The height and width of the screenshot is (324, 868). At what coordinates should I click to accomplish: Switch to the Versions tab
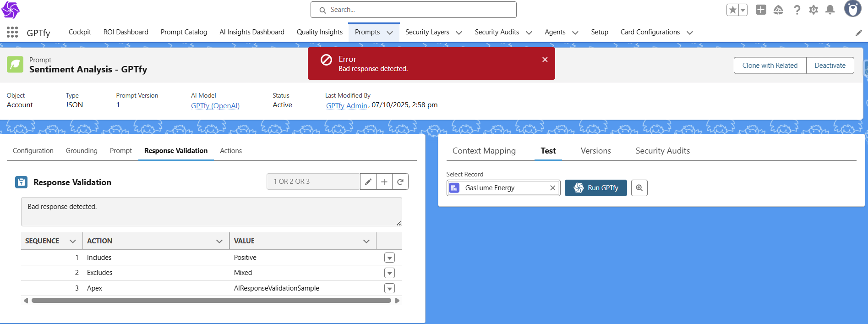click(595, 151)
